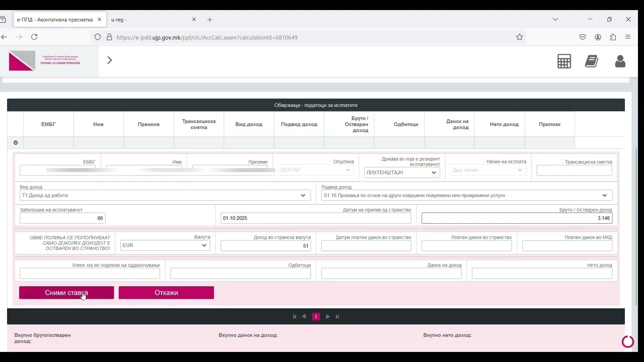The image size is (644, 362).
Task: Click the Вид доход column header
Action: point(249,124)
